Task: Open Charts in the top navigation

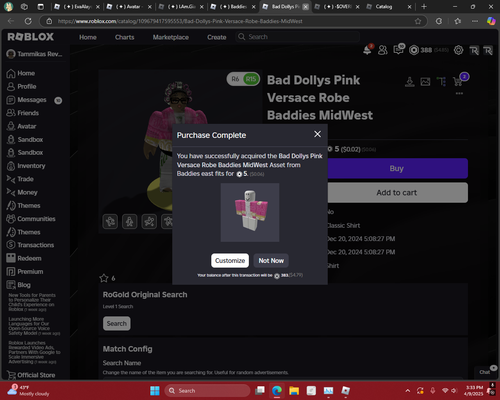Action: click(x=124, y=37)
